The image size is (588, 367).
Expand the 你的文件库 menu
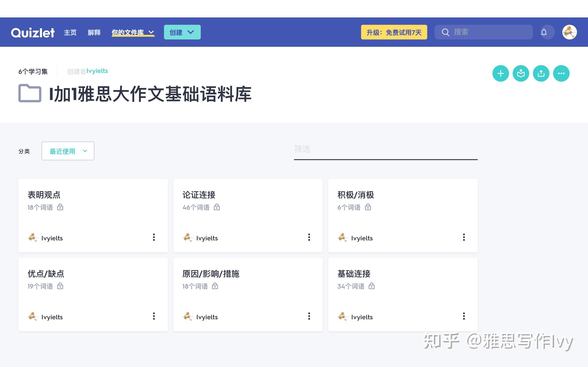tap(133, 32)
